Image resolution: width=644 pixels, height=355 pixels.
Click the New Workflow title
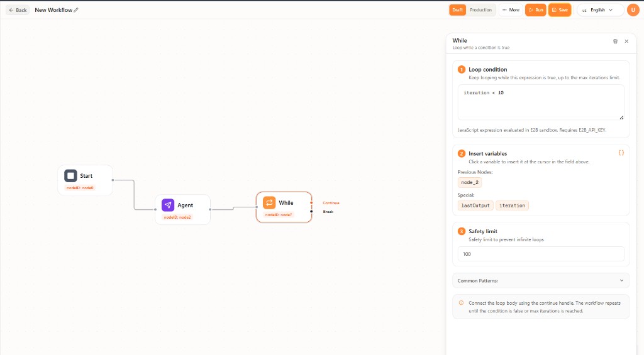[x=53, y=10]
